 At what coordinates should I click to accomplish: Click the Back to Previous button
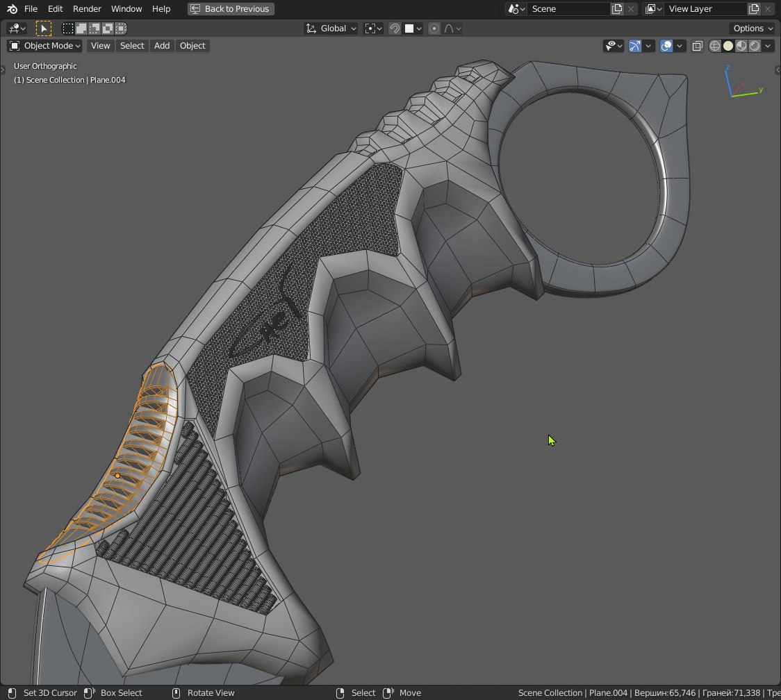pos(231,9)
